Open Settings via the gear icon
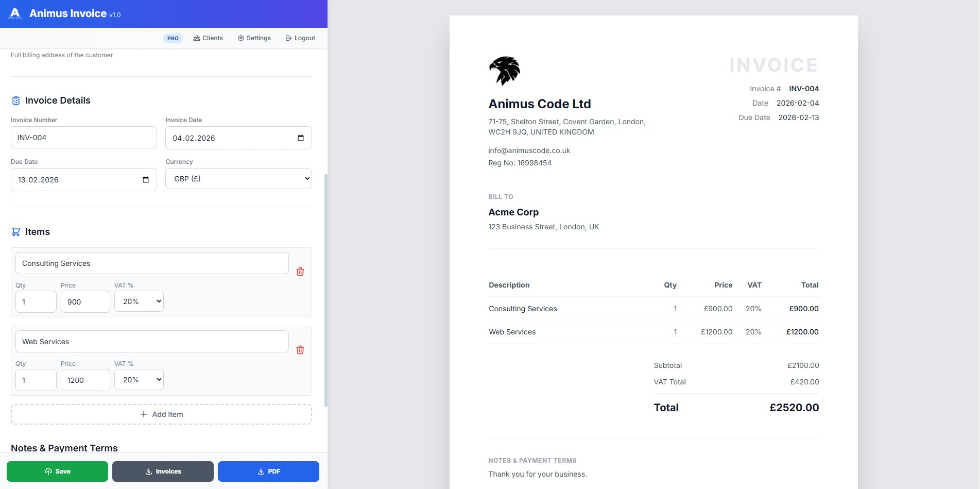The width and height of the screenshot is (980, 489). pyautogui.click(x=240, y=38)
